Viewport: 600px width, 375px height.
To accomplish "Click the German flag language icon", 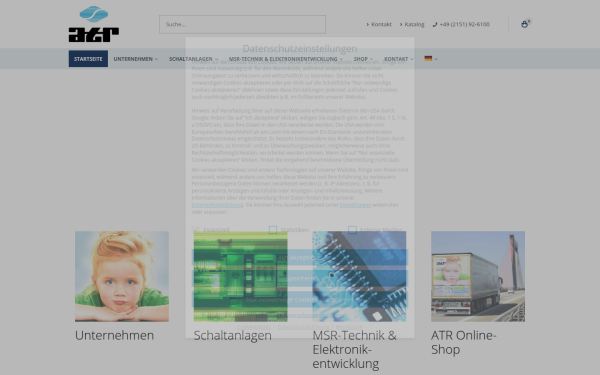I will (428, 59).
